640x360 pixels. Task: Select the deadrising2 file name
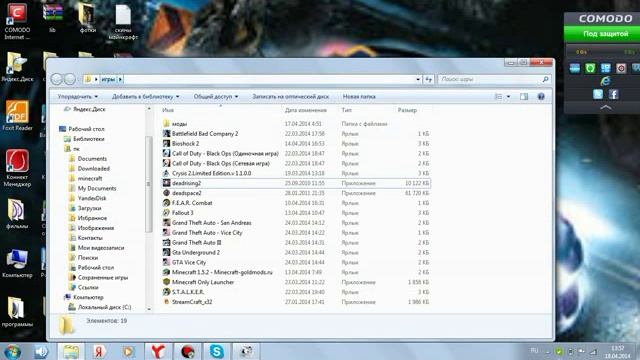coord(186,183)
